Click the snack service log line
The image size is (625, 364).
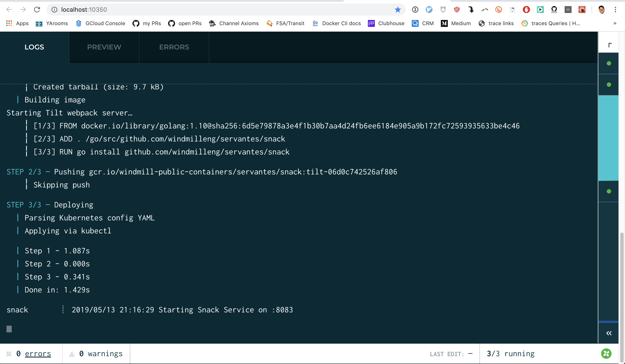pyautogui.click(x=150, y=310)
